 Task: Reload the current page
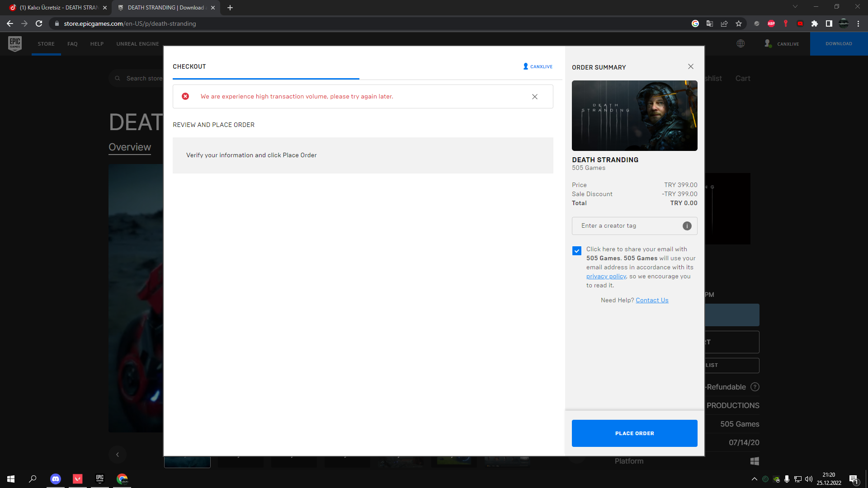click(x=39, y=23)
